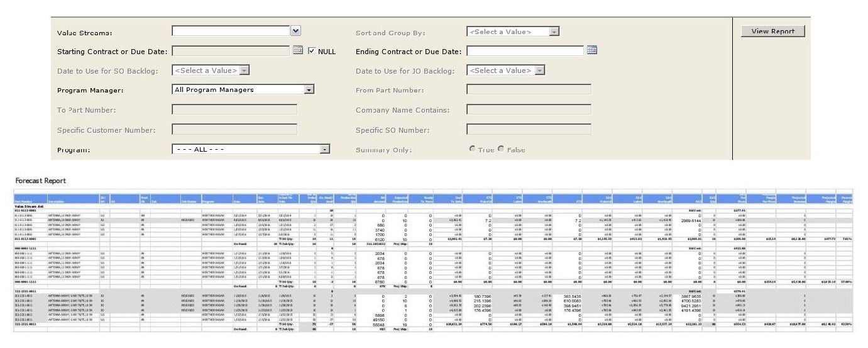This screenshot has height=348, width=868.
Task: Select the True radio for Summary Only
Action: click(x=473, y=149)
